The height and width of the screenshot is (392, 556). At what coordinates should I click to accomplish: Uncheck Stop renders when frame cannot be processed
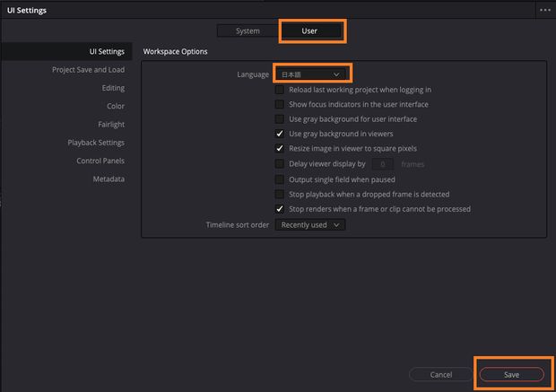[280, 209]
